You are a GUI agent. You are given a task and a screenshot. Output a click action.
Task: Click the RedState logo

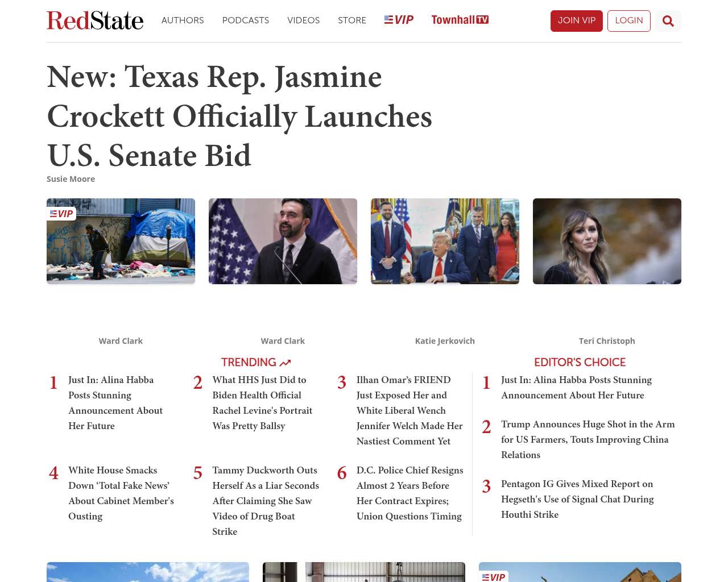95,20
